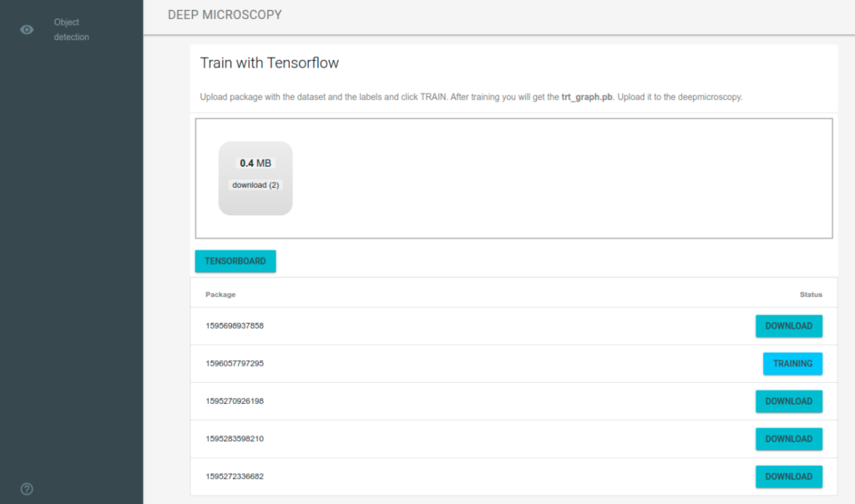Open the help question mark icon
Screen dimensions: 855x504
pyautogui.click(x=27, y=489)
